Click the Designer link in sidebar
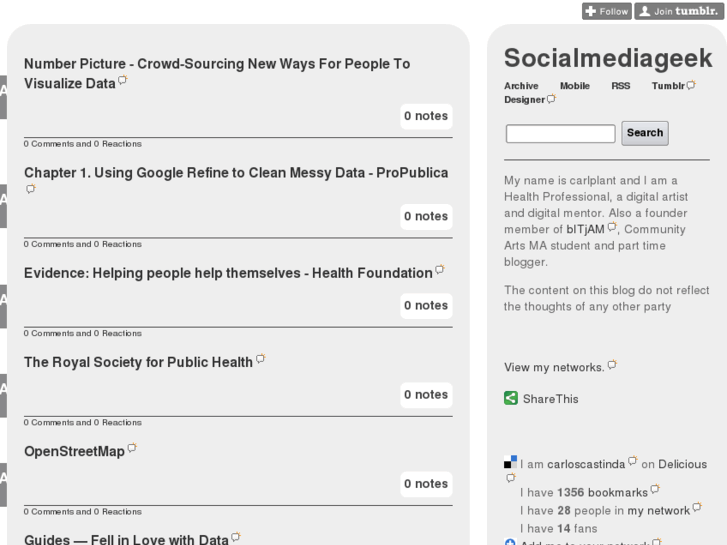The height and width of the screenshot is (545, 727). click(x=524, y=100)
